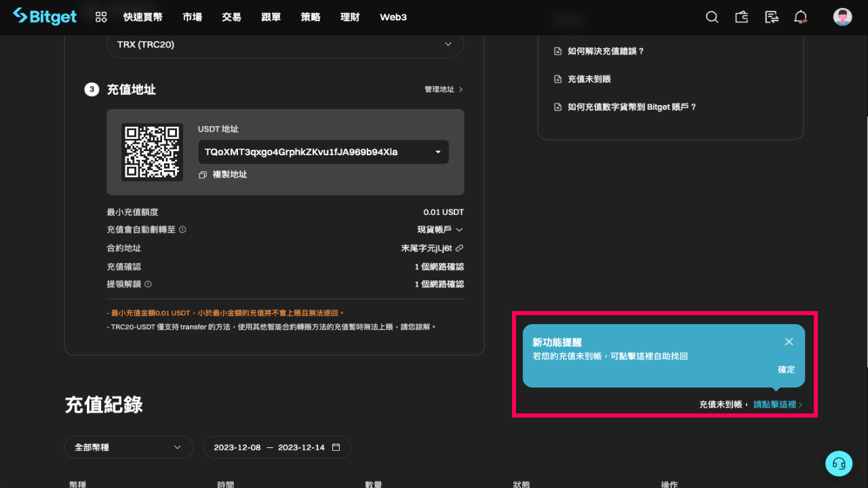Viewport: 868px width, 488px height.
Task: Open the 管理地址 address management link
Action: point(439,89)
